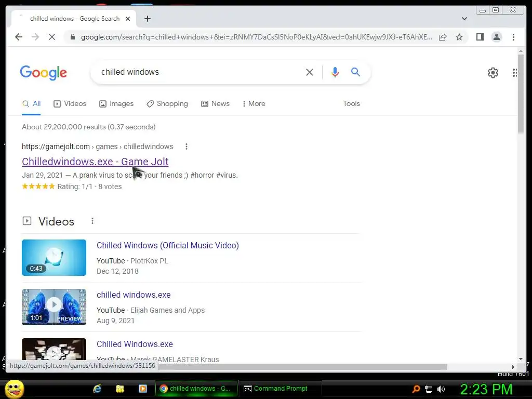Viewport: 532px width, 399px height.
Task: Switch to the Videos tab
Action: tap(70, 104)
